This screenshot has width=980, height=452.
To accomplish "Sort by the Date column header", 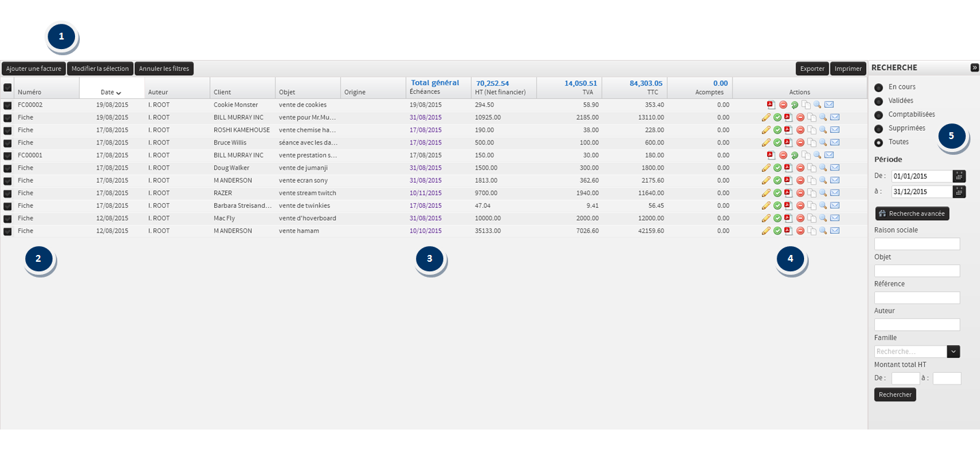I will point(111,92).
